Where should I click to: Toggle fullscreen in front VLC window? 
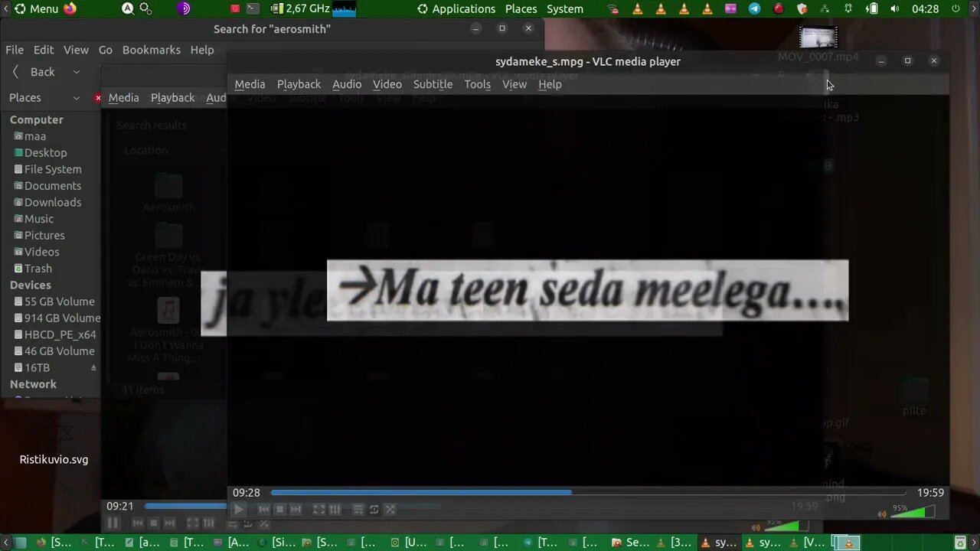click(318, 510)
